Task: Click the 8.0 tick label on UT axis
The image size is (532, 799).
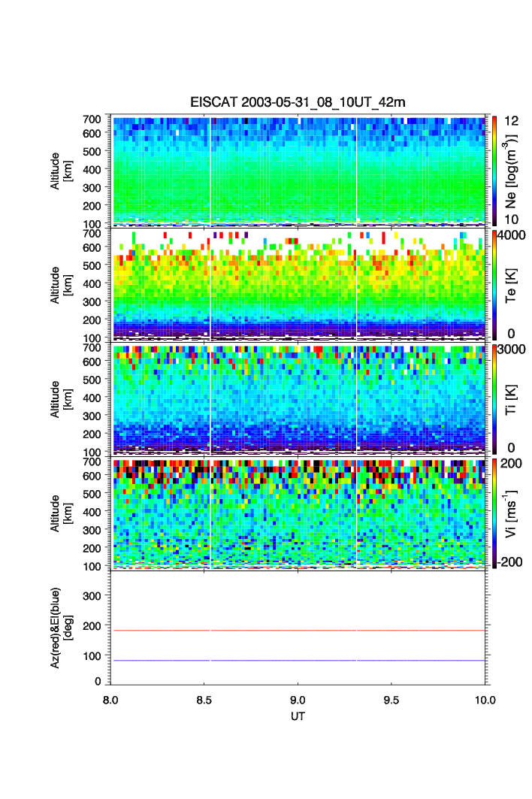Action: [111, 699]
